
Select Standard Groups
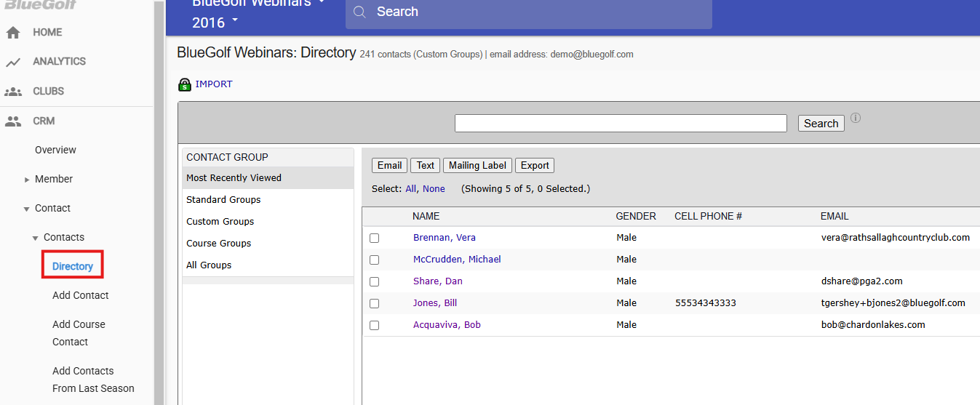point(268,200)
